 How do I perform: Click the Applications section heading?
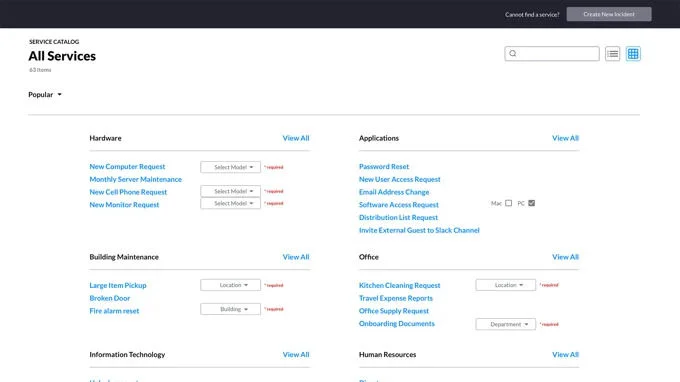point(379,138)
